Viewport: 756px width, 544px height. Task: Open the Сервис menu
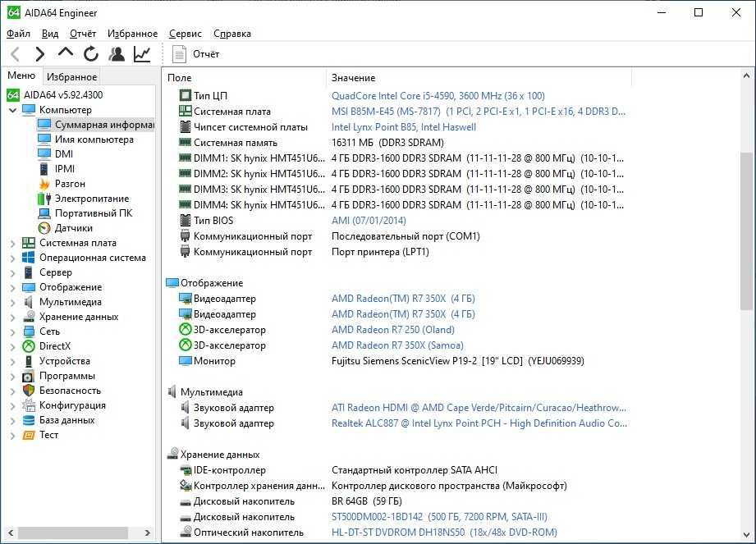[x=186, y=34]
